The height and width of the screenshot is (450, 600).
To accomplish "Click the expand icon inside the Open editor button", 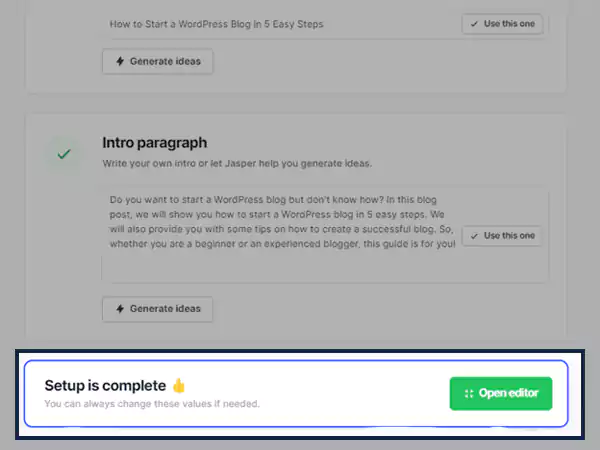I will 469,393.
